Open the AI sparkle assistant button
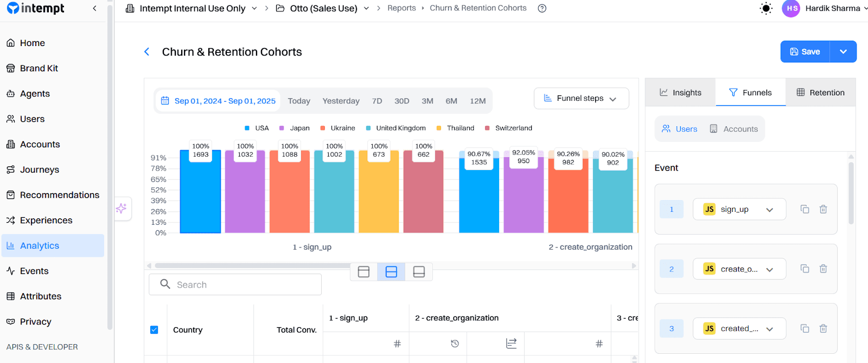 click(x=122, y=208)
